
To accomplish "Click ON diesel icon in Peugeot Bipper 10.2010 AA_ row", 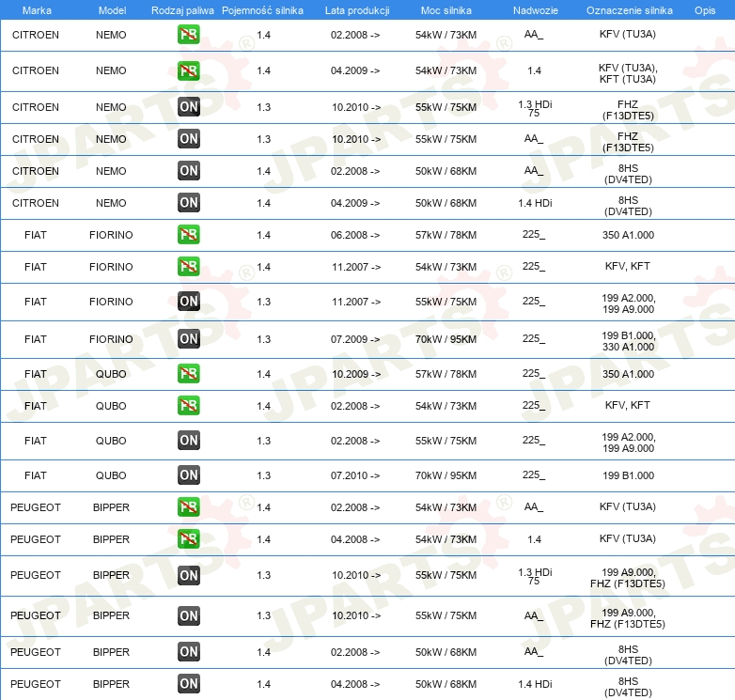I will [x=188, y=615].
